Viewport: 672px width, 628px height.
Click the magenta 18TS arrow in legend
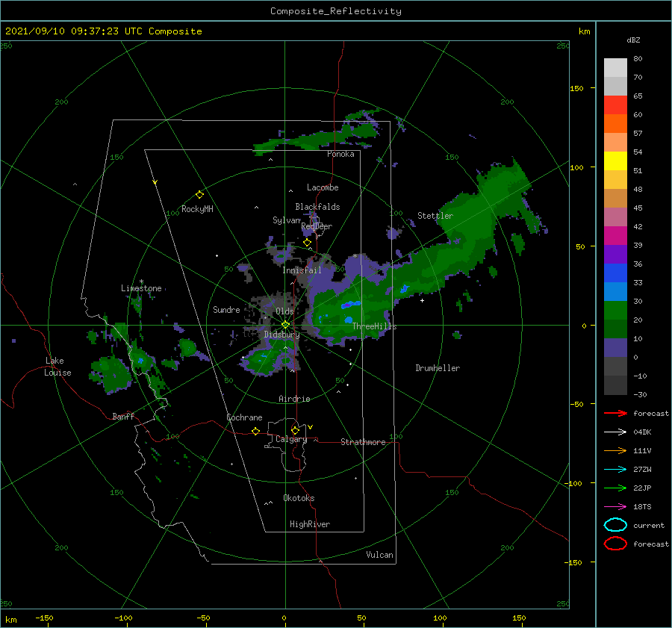coord(615,507)
